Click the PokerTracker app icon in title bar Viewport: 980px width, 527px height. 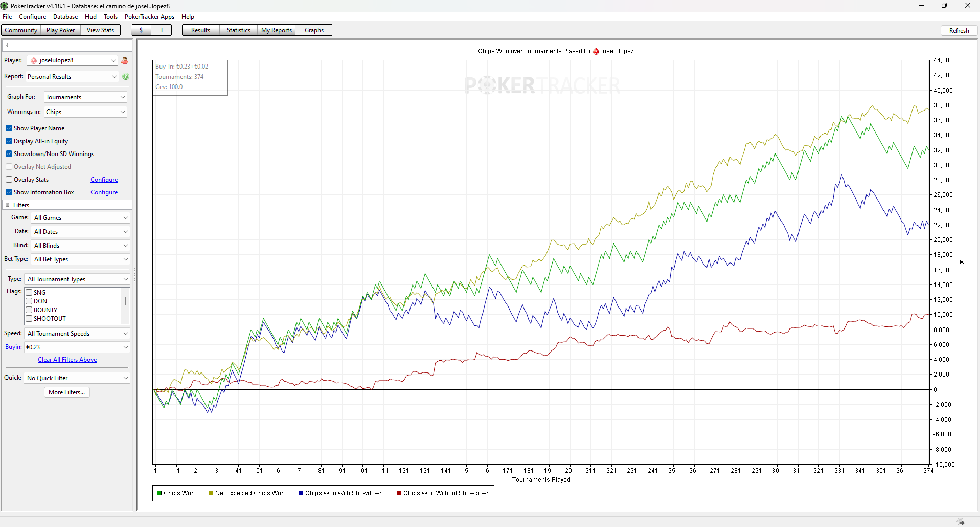(x=5, y=6)
